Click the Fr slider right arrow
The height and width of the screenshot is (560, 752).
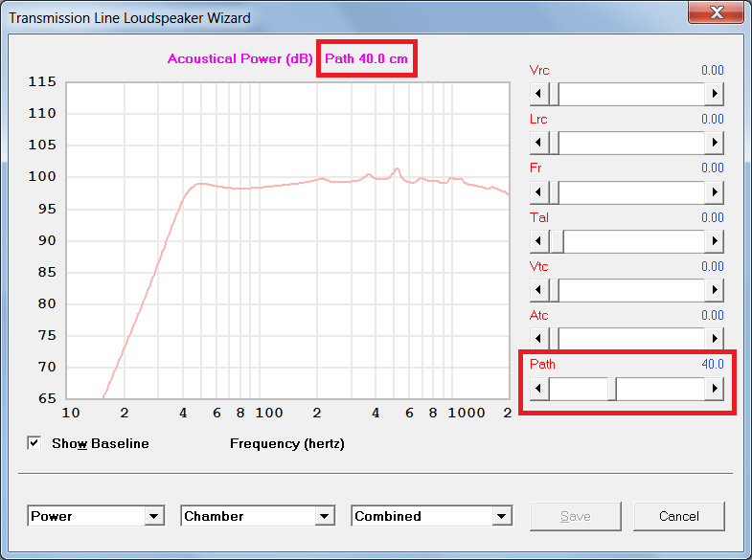click(x=714, y=192)
